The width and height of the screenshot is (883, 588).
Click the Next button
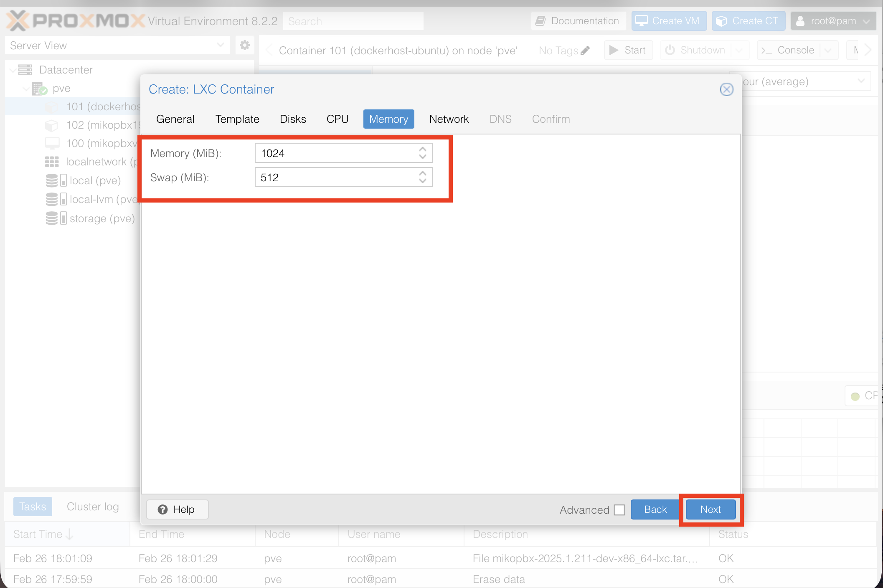pos(710,509)
